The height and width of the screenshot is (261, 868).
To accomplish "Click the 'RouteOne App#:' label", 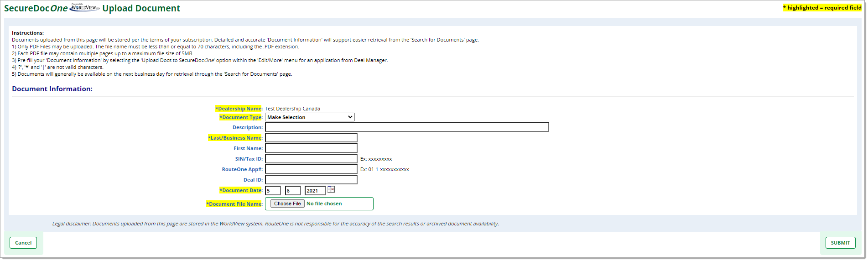I will click(x=242, y=169).
